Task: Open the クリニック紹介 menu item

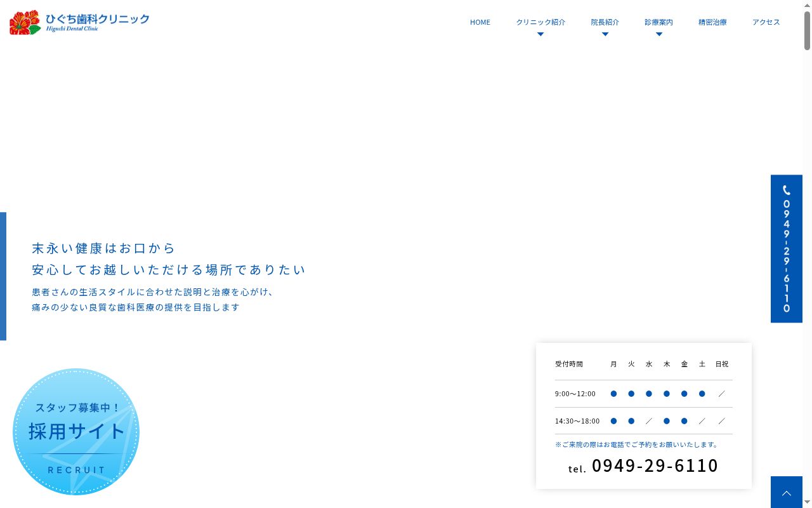Action: pyautogui.click(x=540, y=22)
